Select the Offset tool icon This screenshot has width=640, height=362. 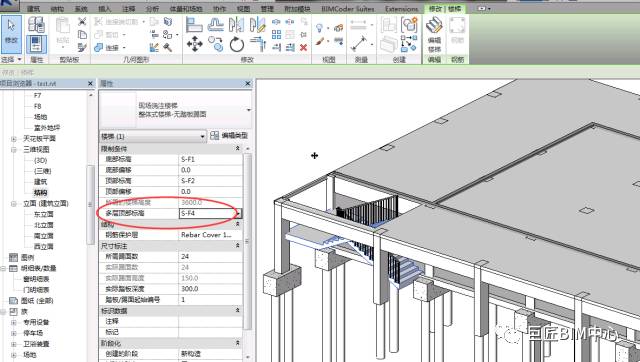tap(215, 25)
